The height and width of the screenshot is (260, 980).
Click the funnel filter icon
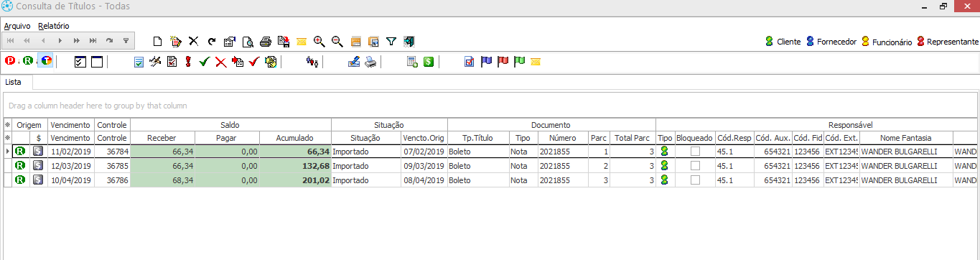click(x=391, y=41)
